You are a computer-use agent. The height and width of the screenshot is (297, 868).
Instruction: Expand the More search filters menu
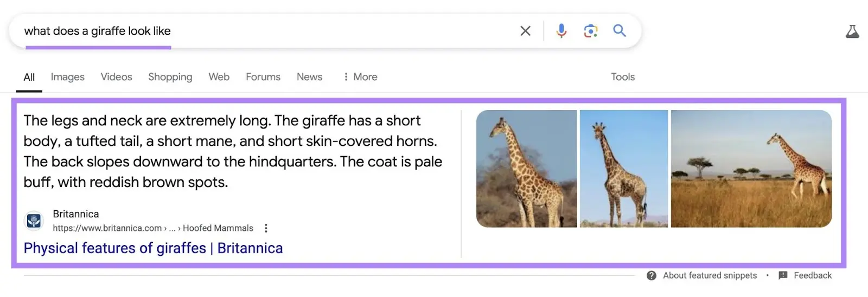pyautogui.click(x=361, y=77)
